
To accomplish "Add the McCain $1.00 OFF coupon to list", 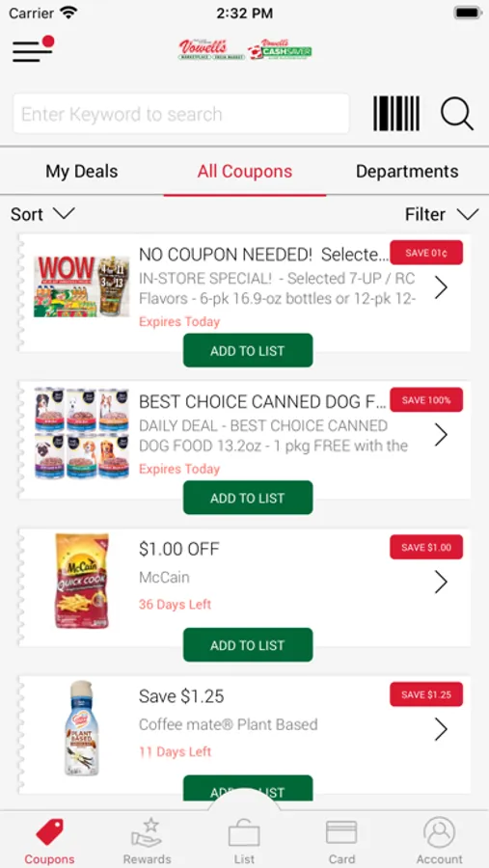I will (248, 645).
